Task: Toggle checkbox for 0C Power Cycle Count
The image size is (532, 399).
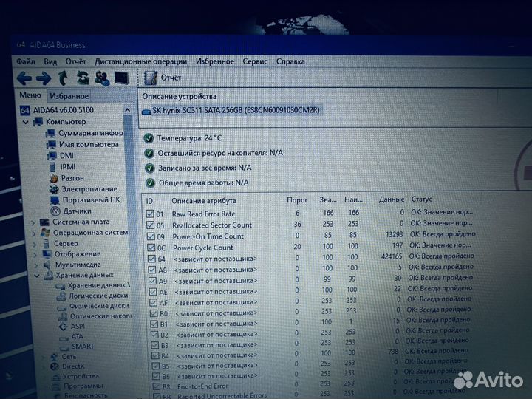Action: pyautogui.click(x=151, y=248)
